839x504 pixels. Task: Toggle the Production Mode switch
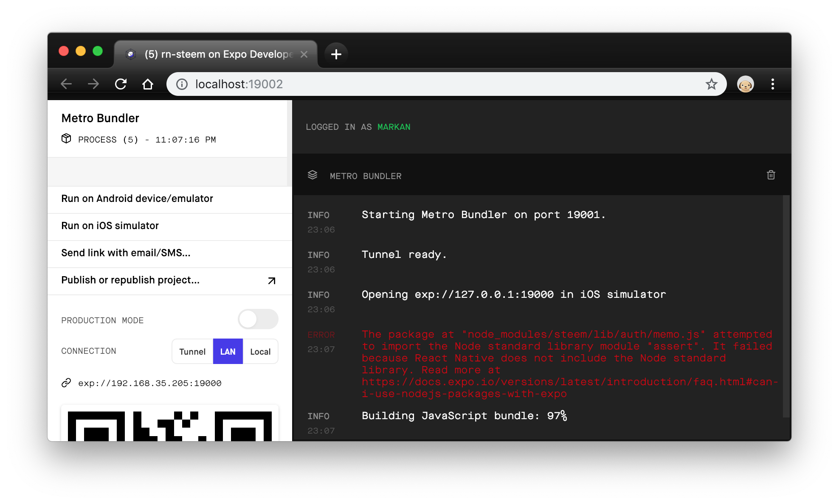click(x=258, y=319)
